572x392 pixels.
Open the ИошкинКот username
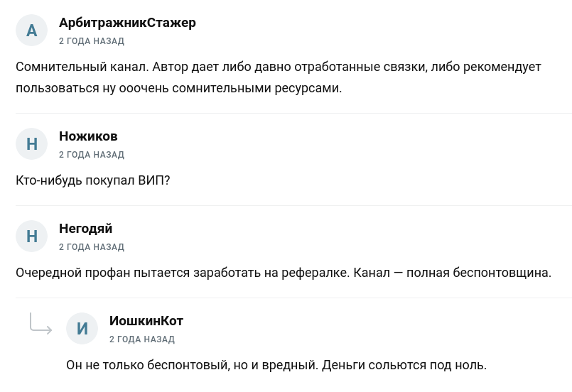146,321
